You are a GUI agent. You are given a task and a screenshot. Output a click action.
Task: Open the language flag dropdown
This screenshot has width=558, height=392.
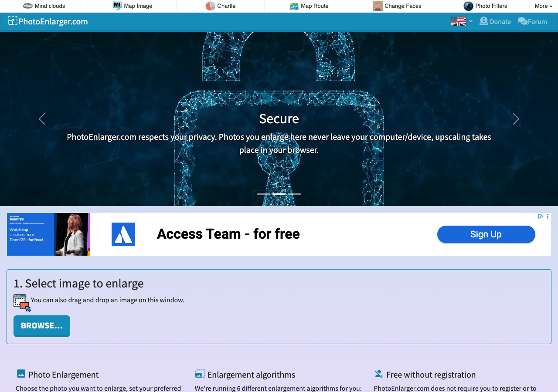pos(462,21)
